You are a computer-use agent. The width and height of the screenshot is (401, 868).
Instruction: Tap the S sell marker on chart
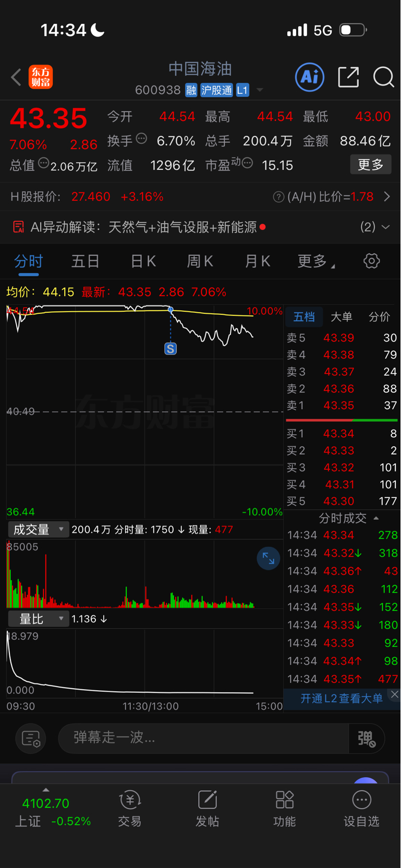point(171,349)
